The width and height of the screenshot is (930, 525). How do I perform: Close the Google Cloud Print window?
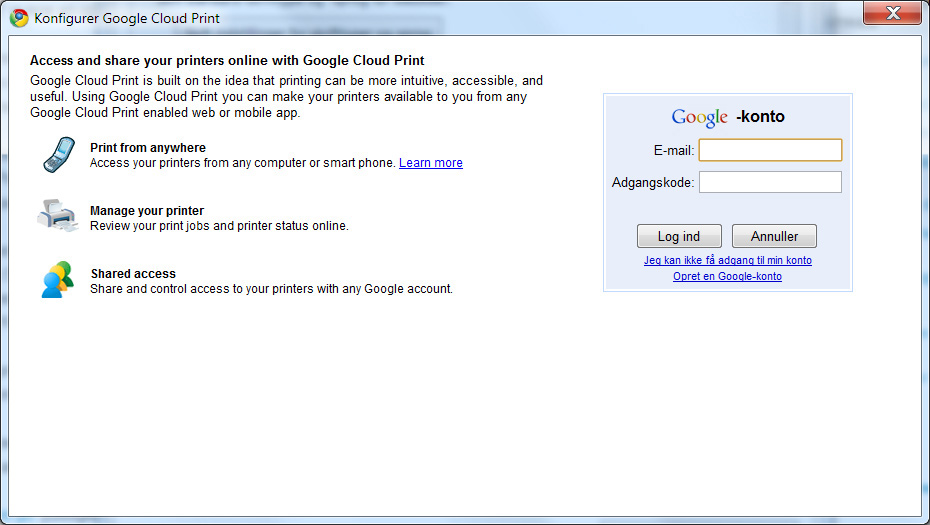click(892, 13)
